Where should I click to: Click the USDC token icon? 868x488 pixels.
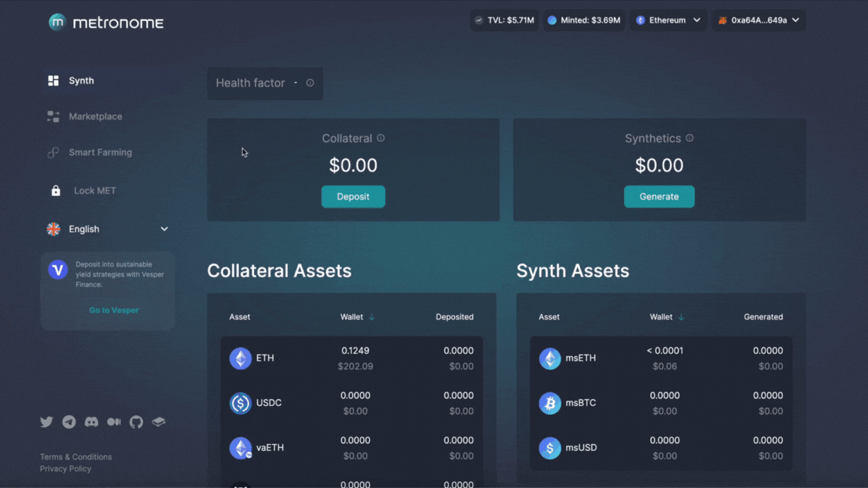[x=240, y=404]
